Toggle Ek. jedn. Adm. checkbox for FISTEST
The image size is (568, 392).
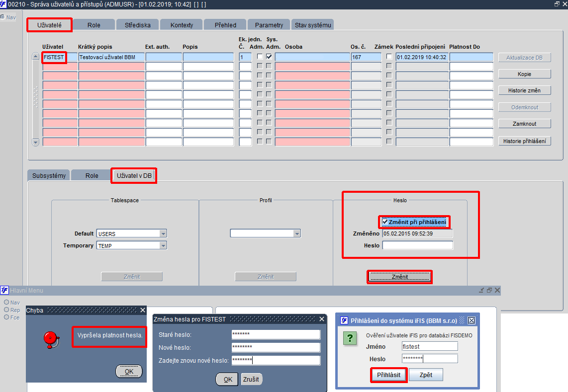(260, 57)
